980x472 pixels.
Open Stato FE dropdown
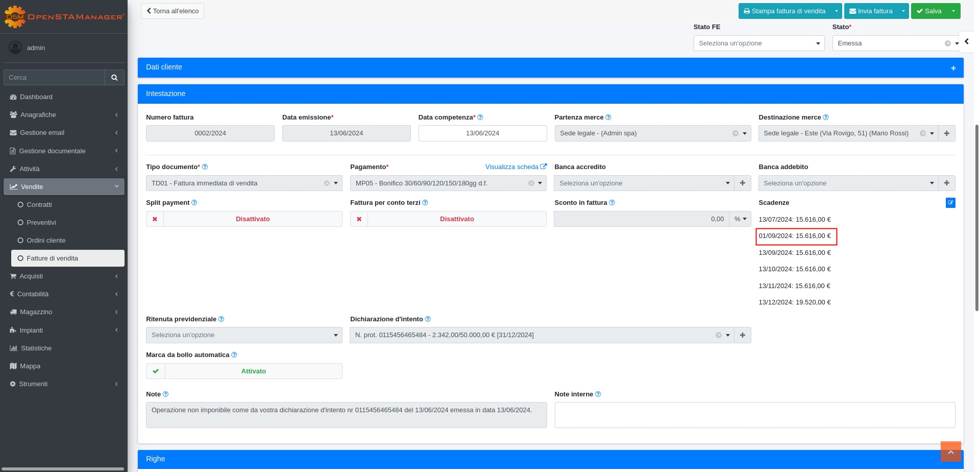[x=758, y=43]
